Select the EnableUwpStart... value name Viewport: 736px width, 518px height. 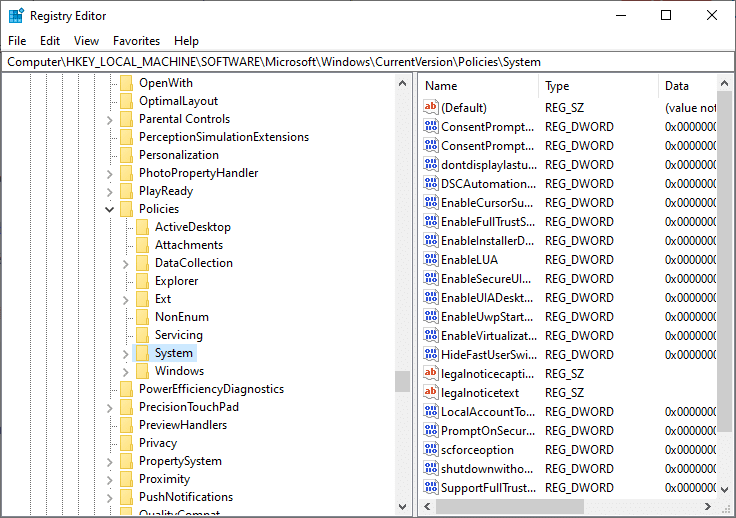[x=487, y=317]
